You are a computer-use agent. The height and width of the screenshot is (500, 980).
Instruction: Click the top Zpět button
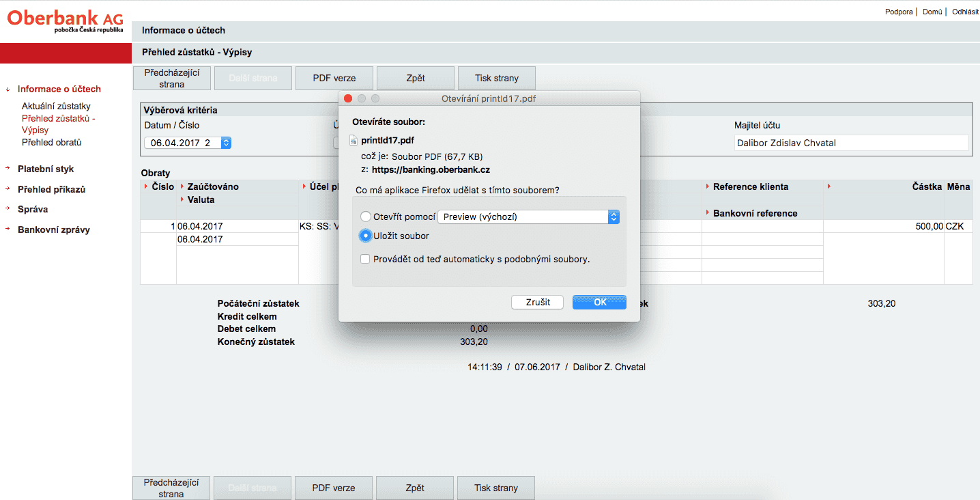(416, 79)
